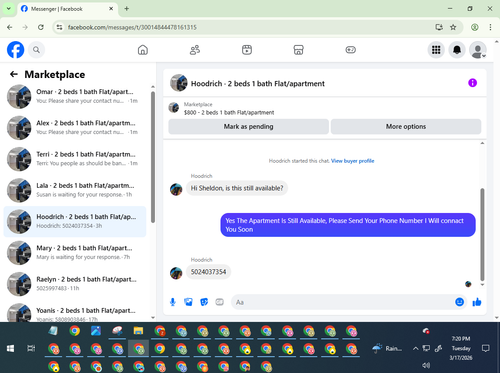This screenshot has height=373, width=500.
Task: Open the volume control in system tray
Action: tap(426, 365)
